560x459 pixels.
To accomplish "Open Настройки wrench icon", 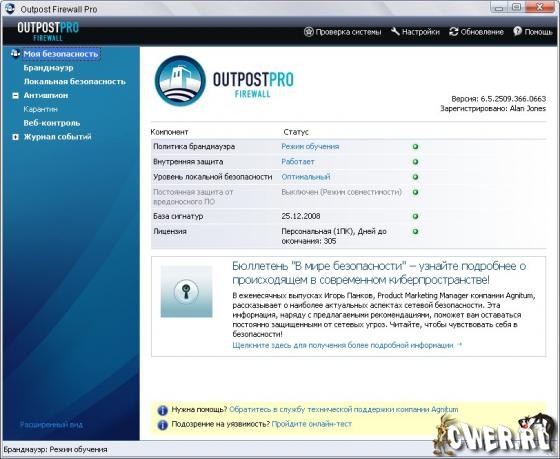I will click(x=395, y=31).
